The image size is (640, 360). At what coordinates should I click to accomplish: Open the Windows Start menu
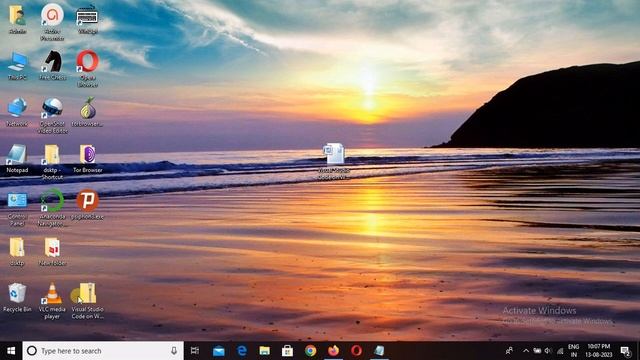coord(11,351)
